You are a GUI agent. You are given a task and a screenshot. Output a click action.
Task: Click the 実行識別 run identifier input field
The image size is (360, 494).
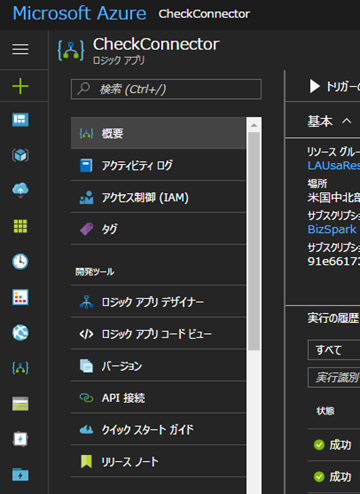pos(334,377)
